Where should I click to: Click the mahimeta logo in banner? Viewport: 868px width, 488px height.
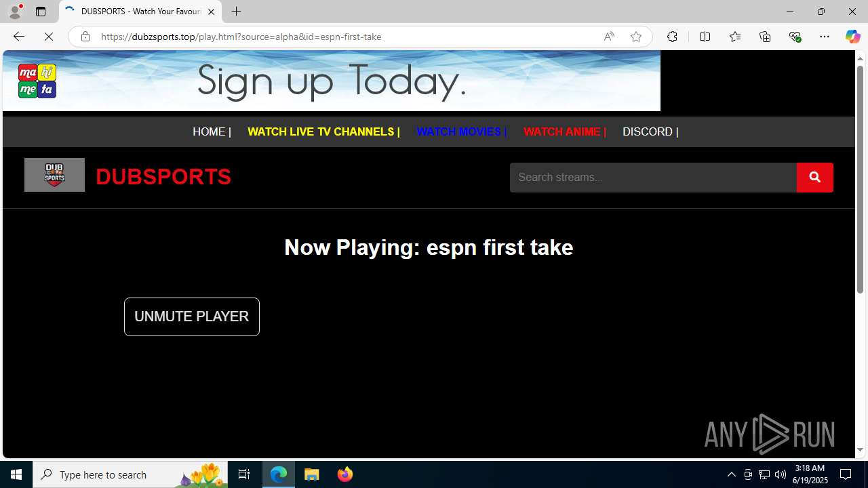pos(37,81)
